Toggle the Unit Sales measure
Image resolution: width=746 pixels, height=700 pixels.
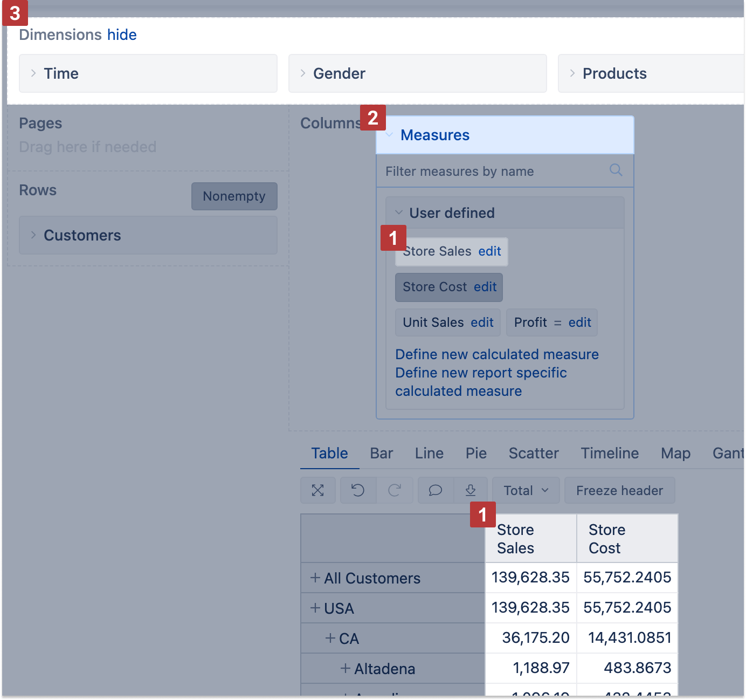point(433,322)
